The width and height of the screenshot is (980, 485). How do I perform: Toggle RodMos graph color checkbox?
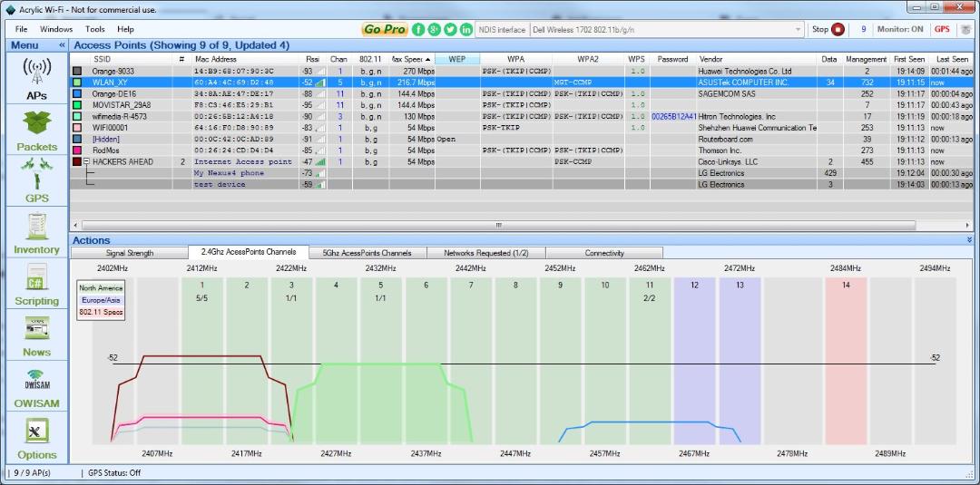(x=77, y=150)
